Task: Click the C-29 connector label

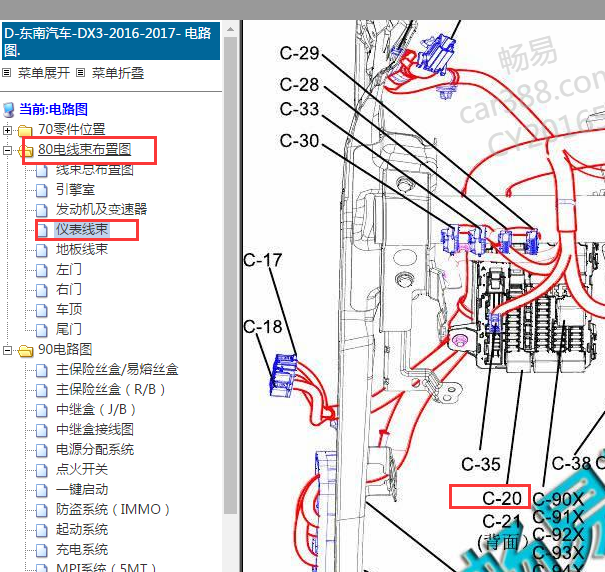Action: [299, 53]
